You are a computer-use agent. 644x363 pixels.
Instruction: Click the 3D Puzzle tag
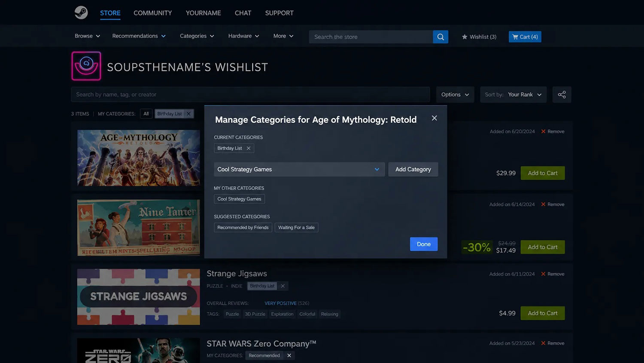tap(255, 314)
